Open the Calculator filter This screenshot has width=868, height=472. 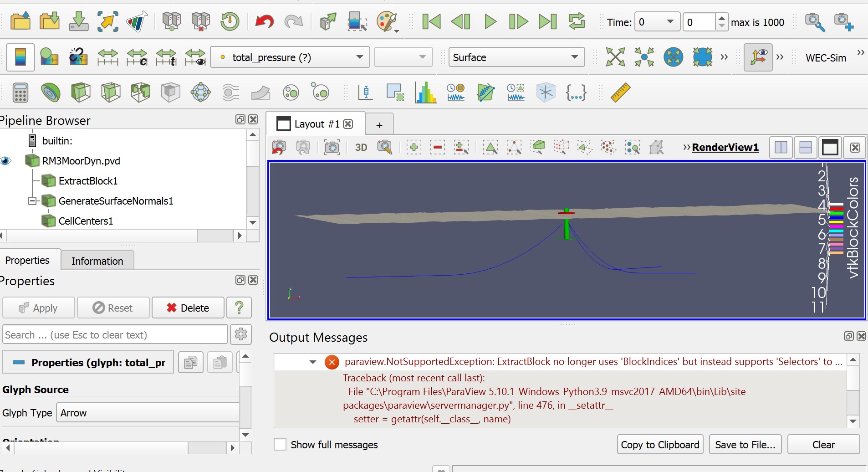coord(19,92)
